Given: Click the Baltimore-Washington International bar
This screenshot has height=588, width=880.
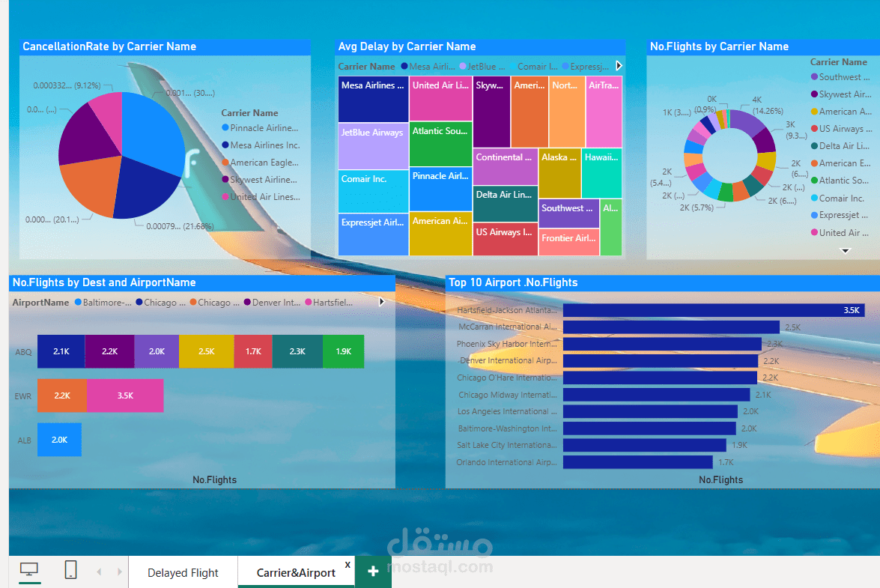Looking at the screenshot, I should (x=649, y=428).
